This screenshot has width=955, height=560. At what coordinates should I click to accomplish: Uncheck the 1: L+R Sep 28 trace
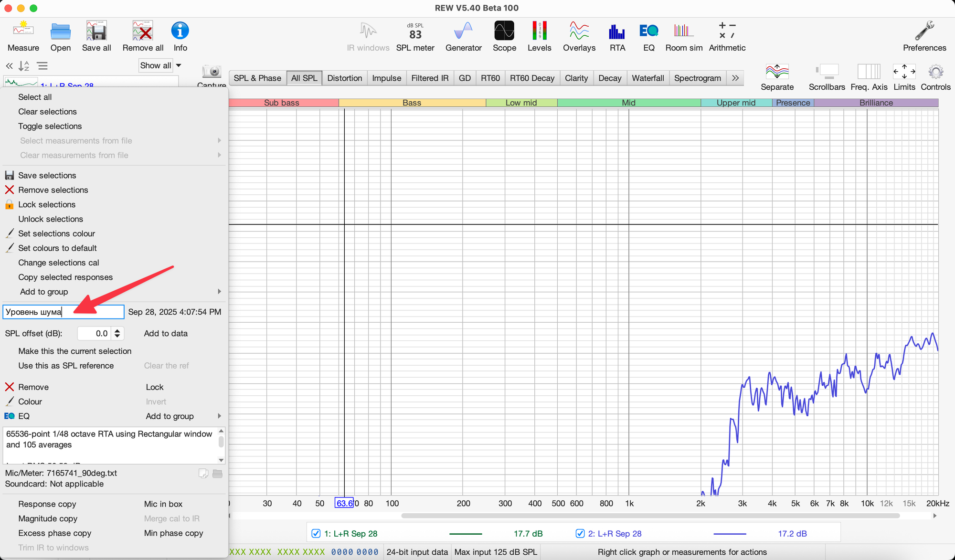coord(316,533)
